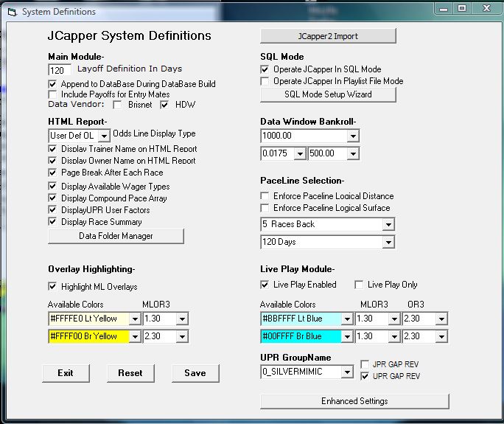This screenshot has height=424, width=504.
Task: Open the 500.00 bankroll dropdown
Action: [x=353, y=153]
